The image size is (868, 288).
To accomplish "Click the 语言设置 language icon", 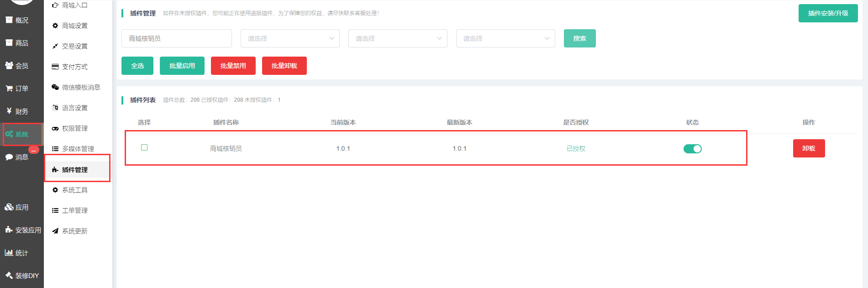I will pyautogui.click(x=55, y=108).
